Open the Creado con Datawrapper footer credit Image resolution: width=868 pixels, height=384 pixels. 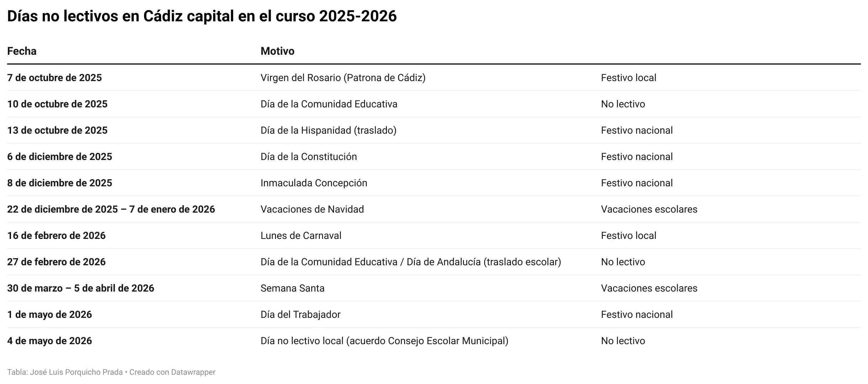[172, 372]
